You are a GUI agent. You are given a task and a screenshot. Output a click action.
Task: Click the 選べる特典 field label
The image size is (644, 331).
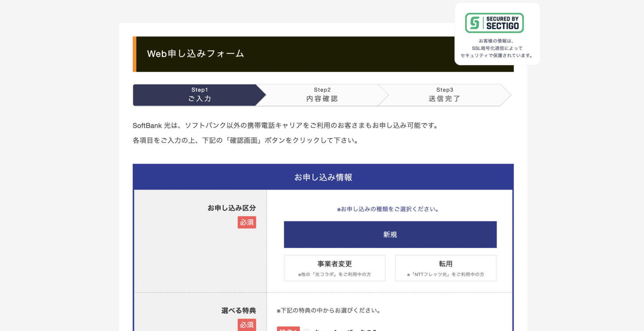point(238,311)
